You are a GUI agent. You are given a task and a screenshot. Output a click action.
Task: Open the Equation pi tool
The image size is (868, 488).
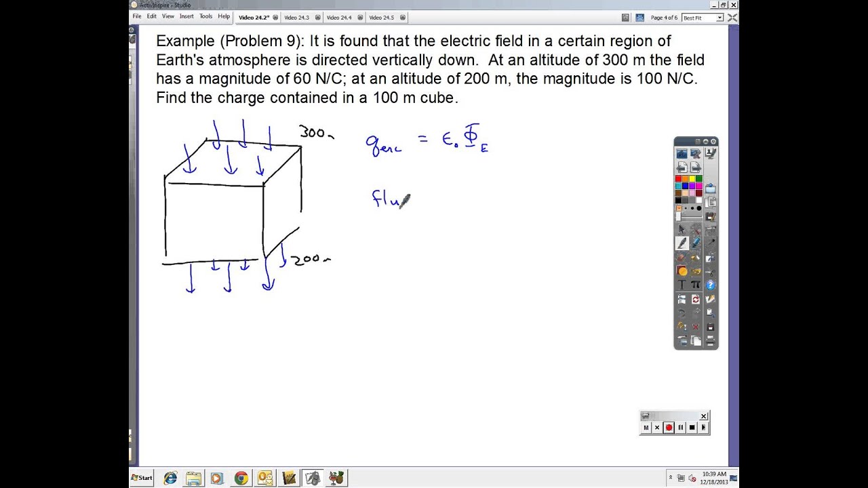pyautogui.click(x=695, y=284)
